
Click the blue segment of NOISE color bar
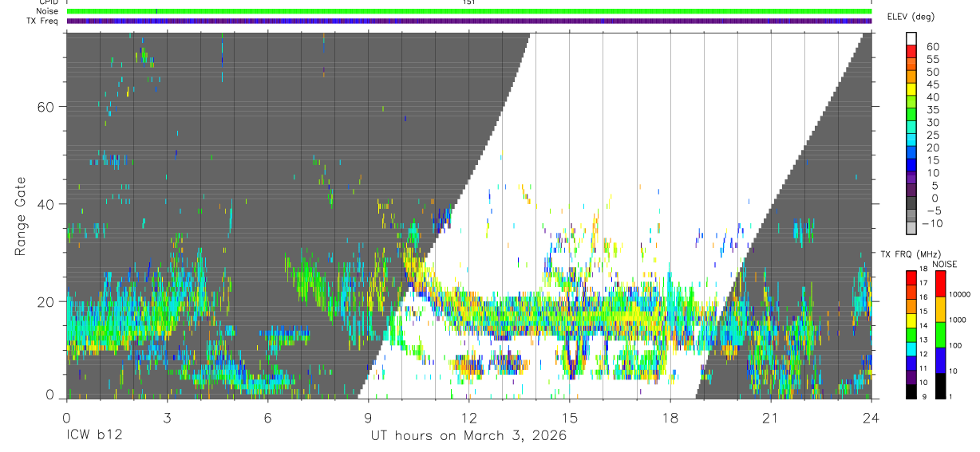point(941,360)
